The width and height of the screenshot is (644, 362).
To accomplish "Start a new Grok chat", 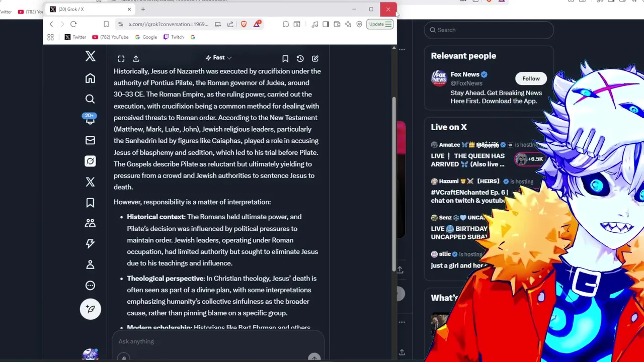I will 315,58.
